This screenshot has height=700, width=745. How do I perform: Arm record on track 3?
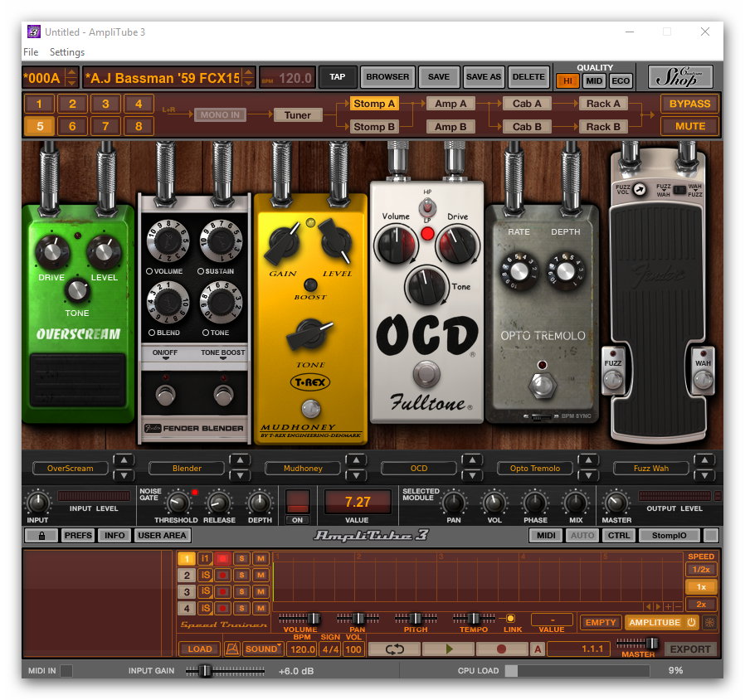coord(222,591)
